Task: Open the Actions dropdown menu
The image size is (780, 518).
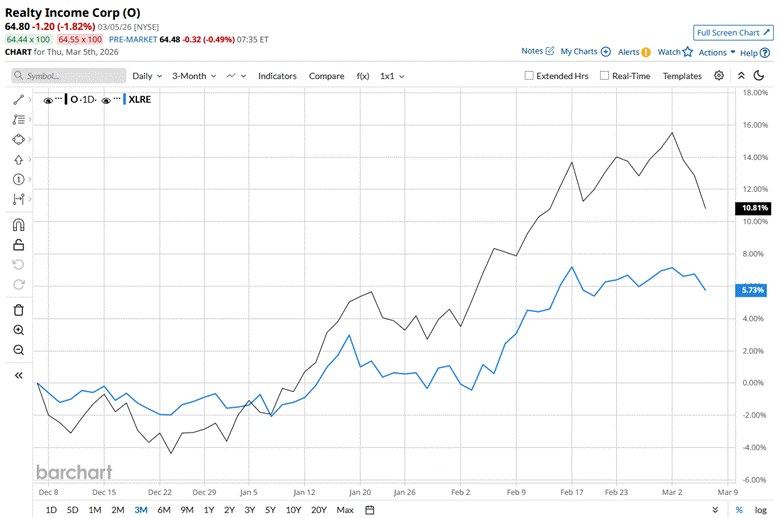Action: 717,52
